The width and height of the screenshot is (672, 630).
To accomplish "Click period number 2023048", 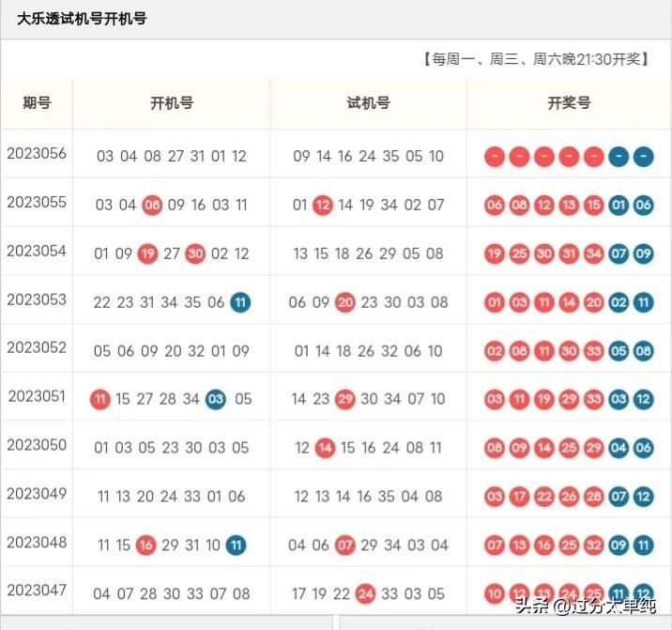I will [37, 543].
